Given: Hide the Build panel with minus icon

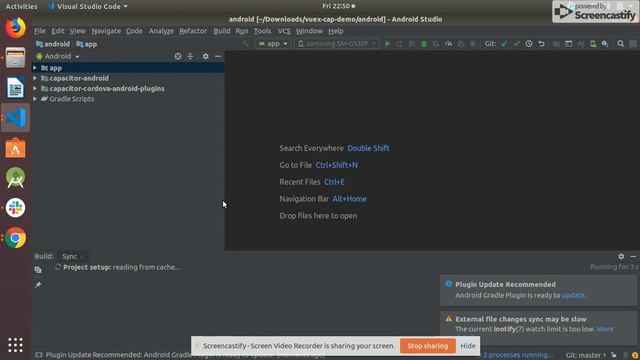Looking at the screenshot, I should pos(633,256).
